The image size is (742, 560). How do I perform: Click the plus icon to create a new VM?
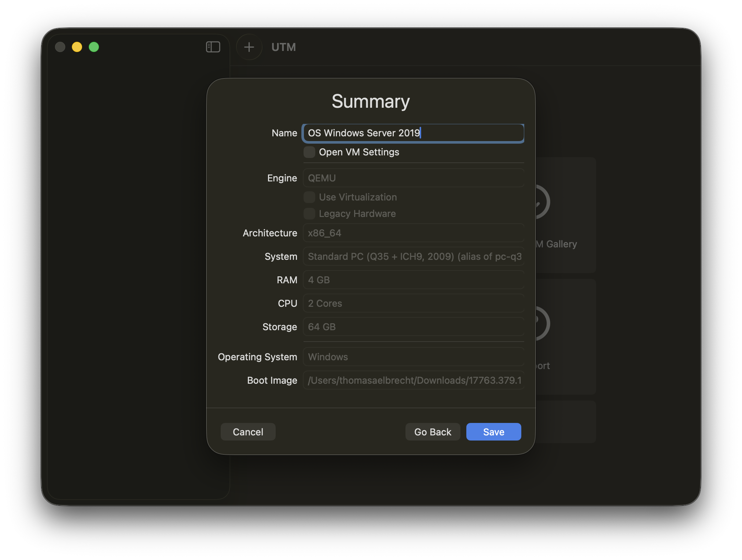[x=249, y=47]
